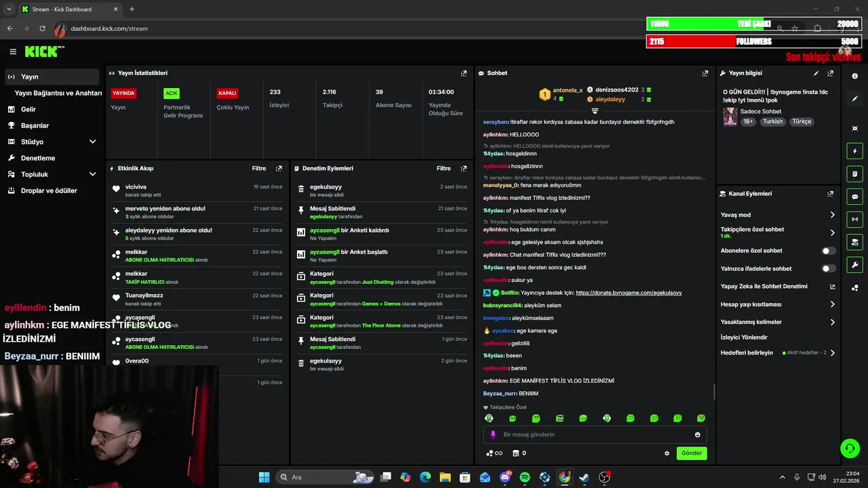This screenshot has width=868, height=488.
Task: Open Filtre in the Denetim Eylemleri panel
Action: tap(443, 168)
